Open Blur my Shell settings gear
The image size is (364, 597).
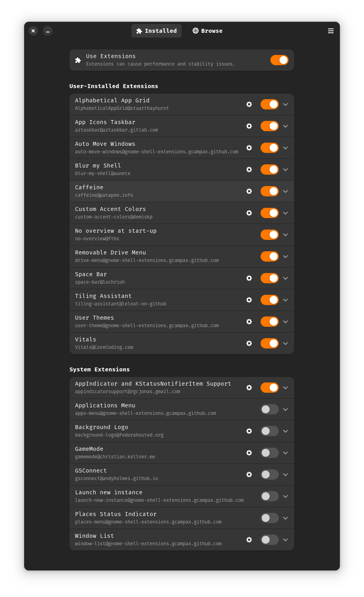pyautogui.click(x=249, y=169)
